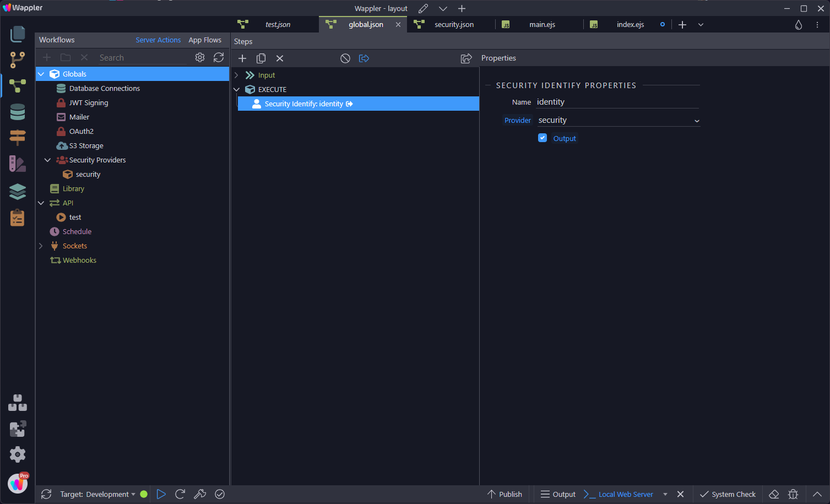This screenshot has width=830, height=504.
Task: Disable the selected step icon
Action: coord(345,58)
